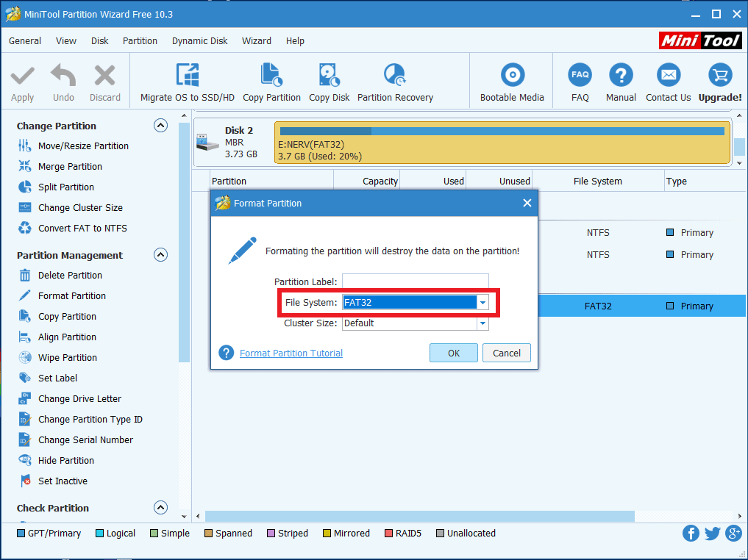This screenshot has height=560, width=748.
Task: Open the Disk menu
Action: tap(100, 41)
